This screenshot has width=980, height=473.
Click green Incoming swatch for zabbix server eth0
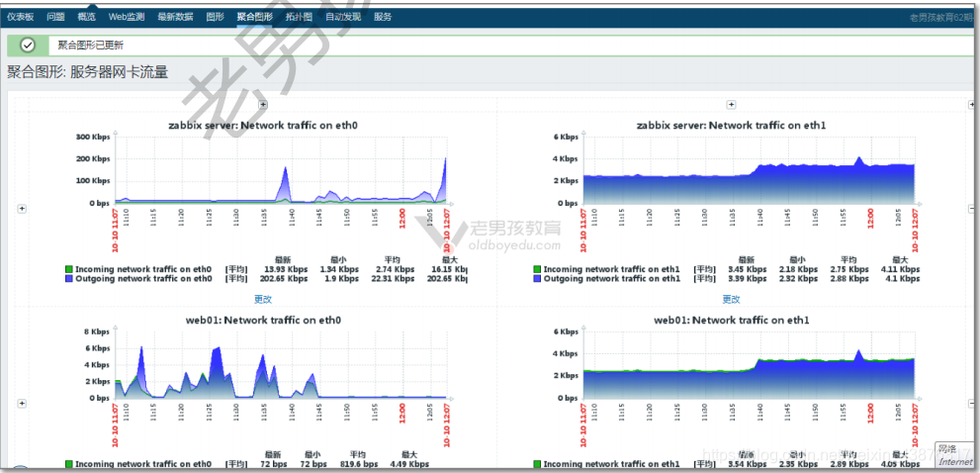(69, 269)
